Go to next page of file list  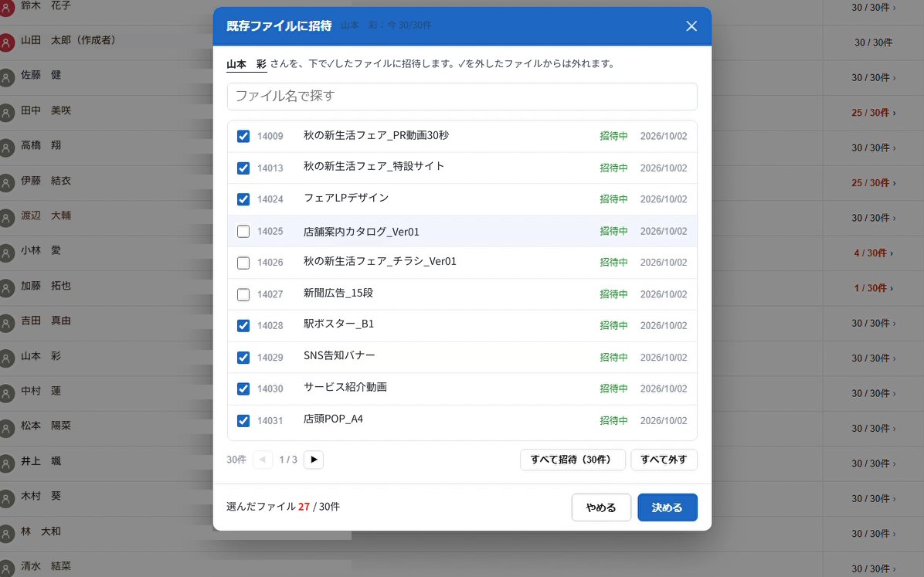coord(314,459)
